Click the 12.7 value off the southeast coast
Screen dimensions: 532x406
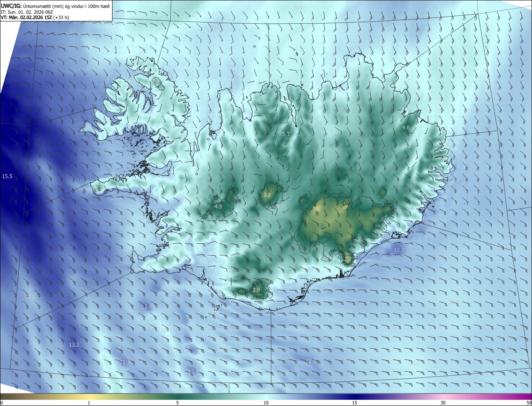pyautogui.click(x=399, y=250)
